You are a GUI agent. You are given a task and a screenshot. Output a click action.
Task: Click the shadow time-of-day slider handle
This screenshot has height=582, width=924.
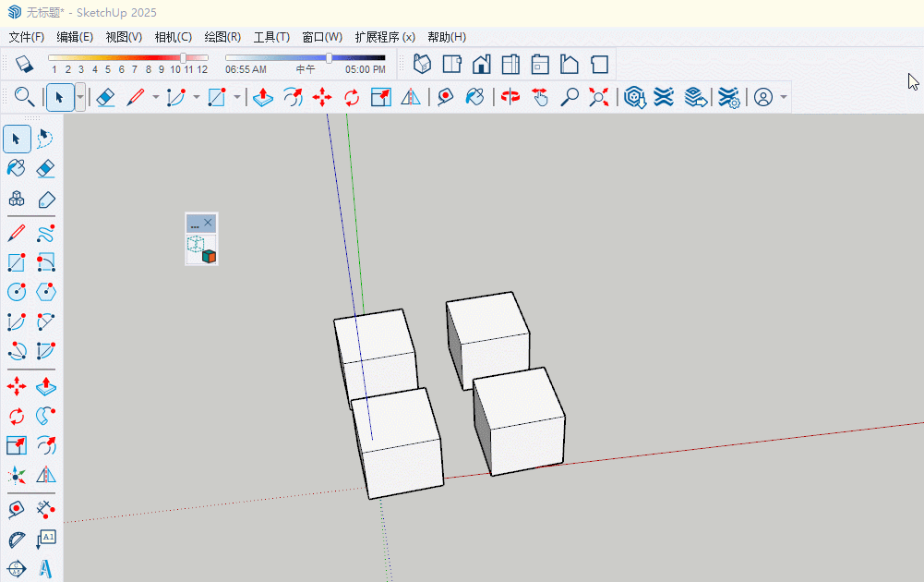tap(329, 57)
